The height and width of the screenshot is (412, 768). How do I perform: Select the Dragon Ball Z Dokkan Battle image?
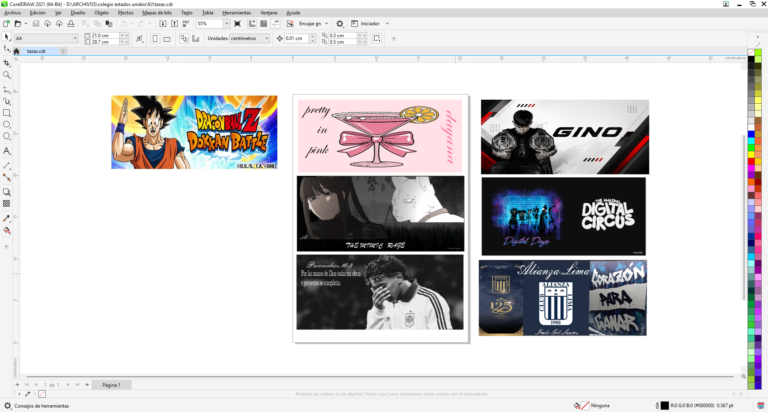[x=194, y=132]
